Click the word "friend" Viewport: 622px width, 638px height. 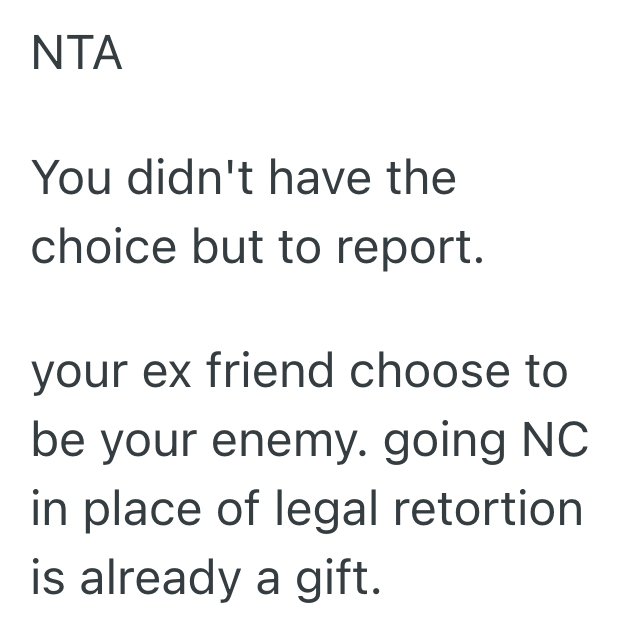point(268,372)
